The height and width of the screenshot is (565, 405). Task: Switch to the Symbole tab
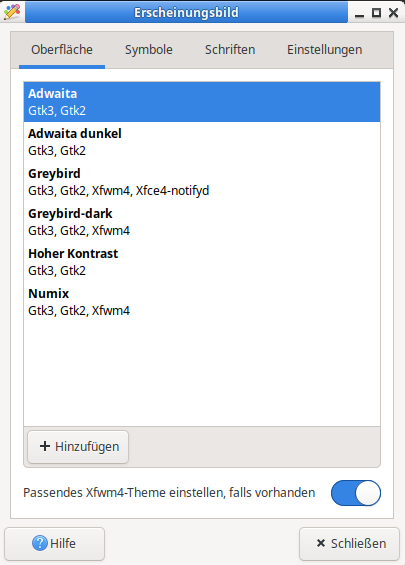coord(149,50)
